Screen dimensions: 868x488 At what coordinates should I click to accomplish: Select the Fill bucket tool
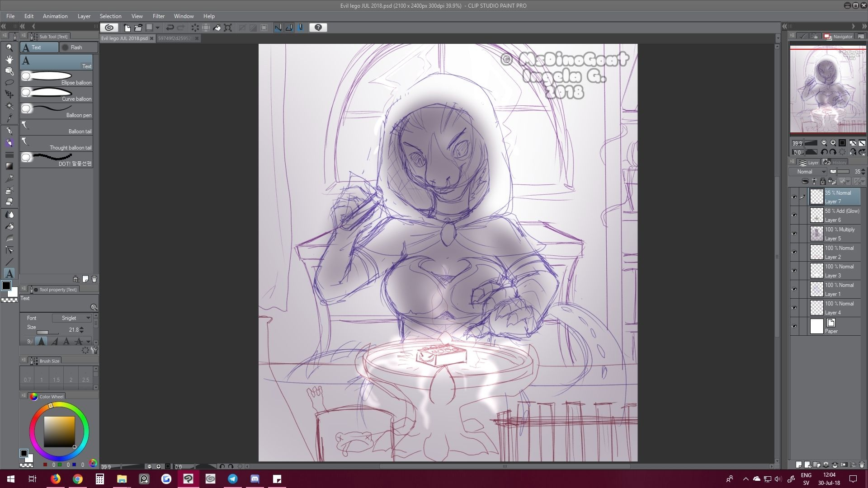[9, 226]
